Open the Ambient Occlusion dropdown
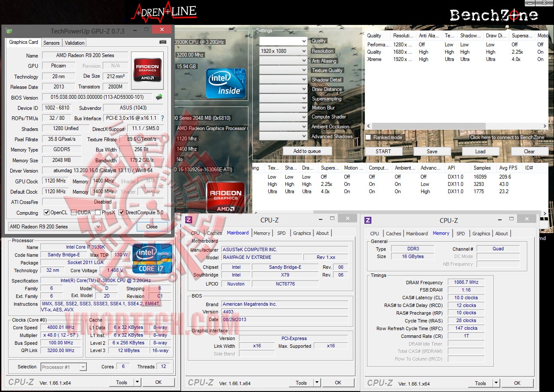 point(283,127)
